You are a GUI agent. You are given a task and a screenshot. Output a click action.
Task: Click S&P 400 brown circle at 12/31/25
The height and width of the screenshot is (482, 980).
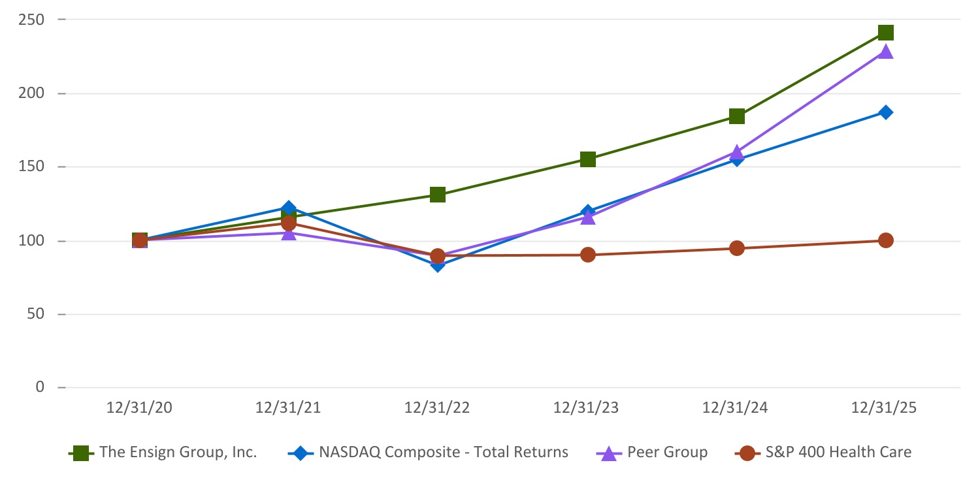click(x=885, y=240)
